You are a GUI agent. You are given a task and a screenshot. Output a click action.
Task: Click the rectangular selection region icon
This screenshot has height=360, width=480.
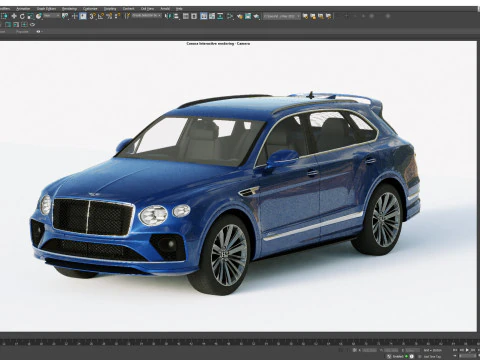click(x=4, y=16)
